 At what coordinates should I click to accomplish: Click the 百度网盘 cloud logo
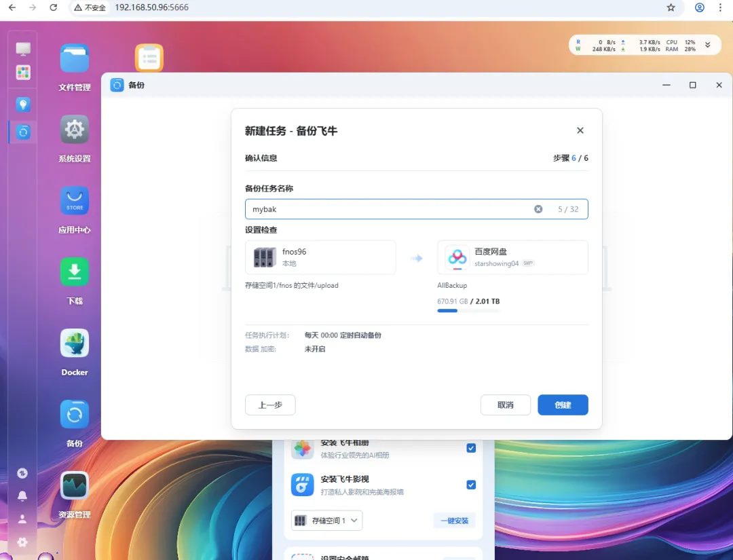(x=457, y=257)
